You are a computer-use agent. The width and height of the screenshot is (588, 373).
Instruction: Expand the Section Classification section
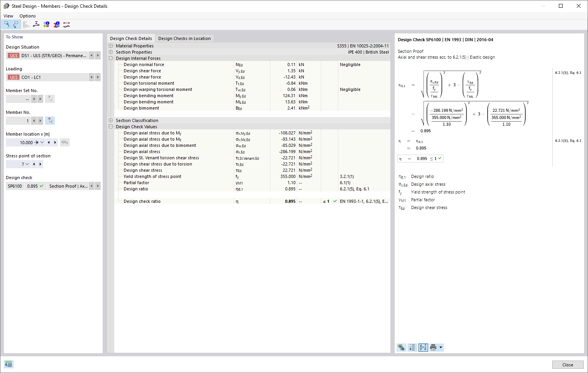[110, 120]
